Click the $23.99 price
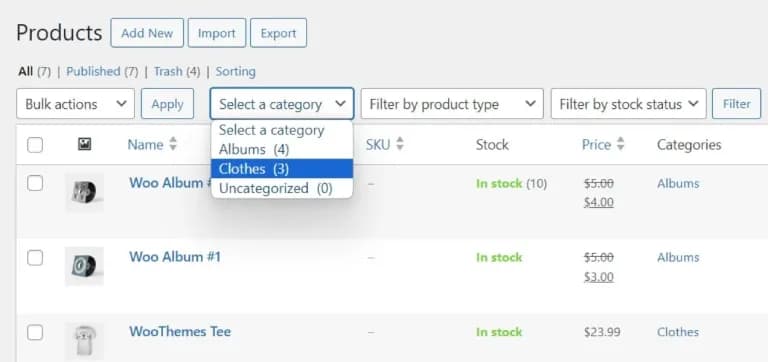 tap(602, 332)
